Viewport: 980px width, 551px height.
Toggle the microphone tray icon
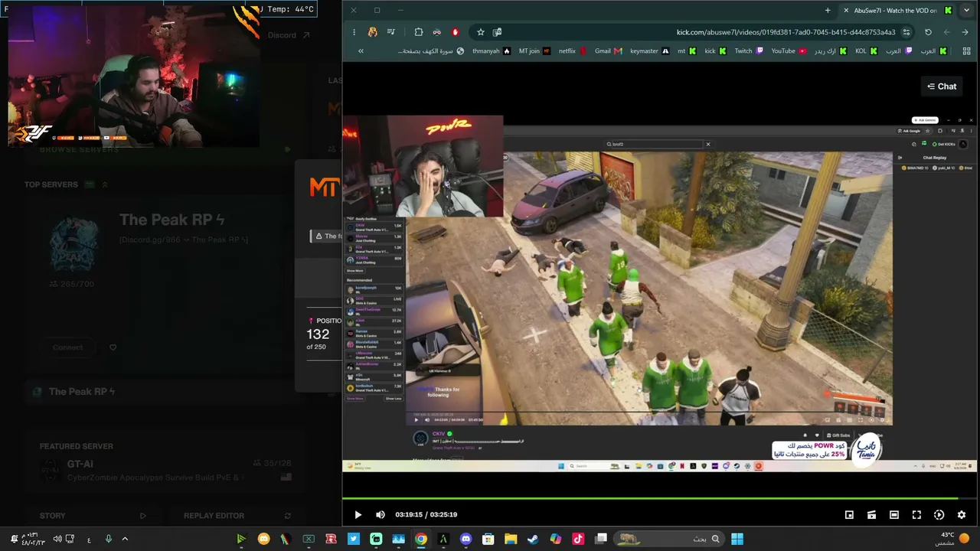pos(108,540)
